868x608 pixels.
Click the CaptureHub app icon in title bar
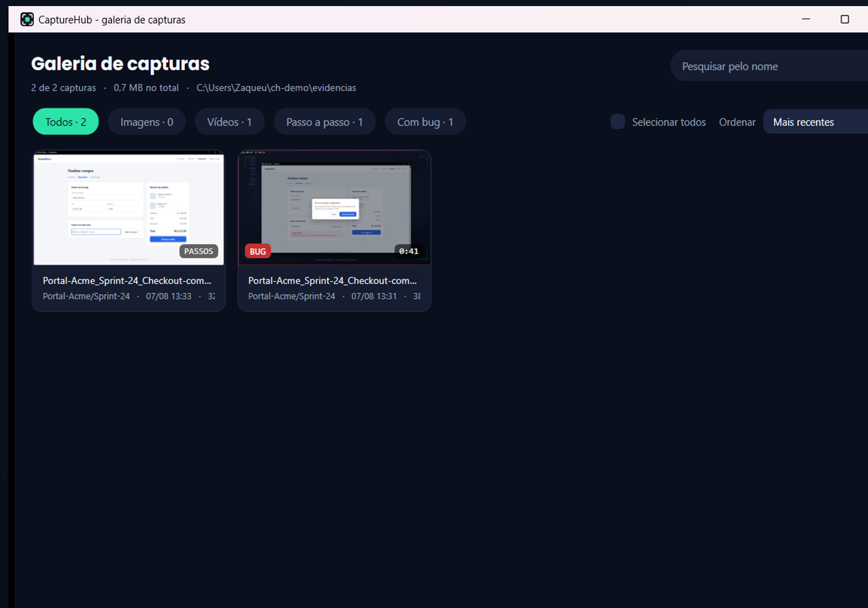click(x=27, y=19)
